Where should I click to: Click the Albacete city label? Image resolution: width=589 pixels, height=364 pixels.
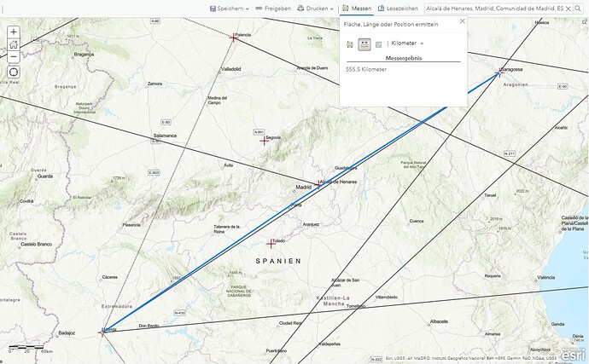[439, 321]
